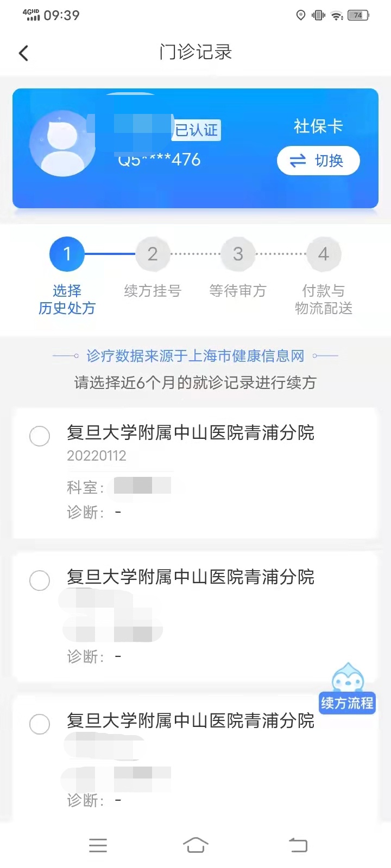Select the second hospital record radio
This screenshot has width=391, height=868.
(x=40, y=580)
